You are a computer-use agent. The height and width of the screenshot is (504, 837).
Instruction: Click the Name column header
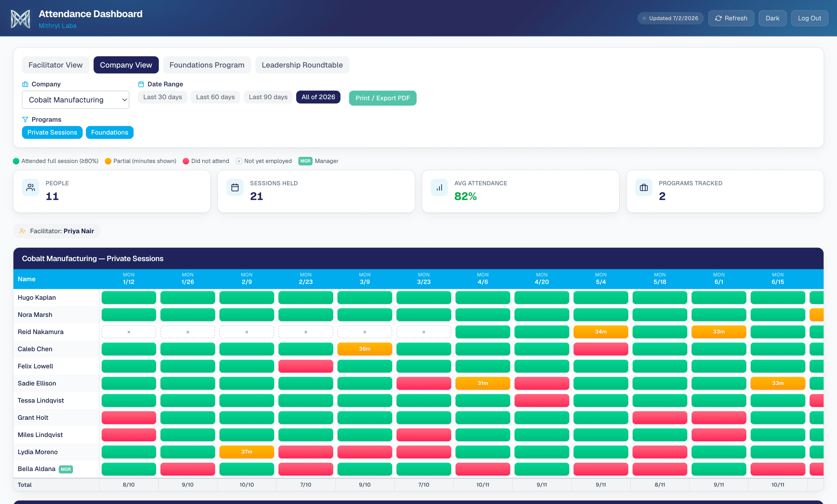click(x=26, y=279)
